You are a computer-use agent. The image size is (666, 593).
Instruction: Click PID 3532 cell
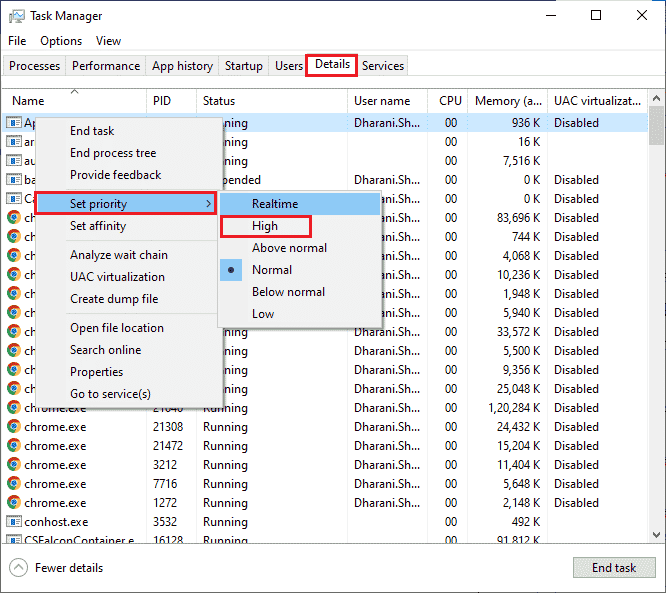pos(165,522)
